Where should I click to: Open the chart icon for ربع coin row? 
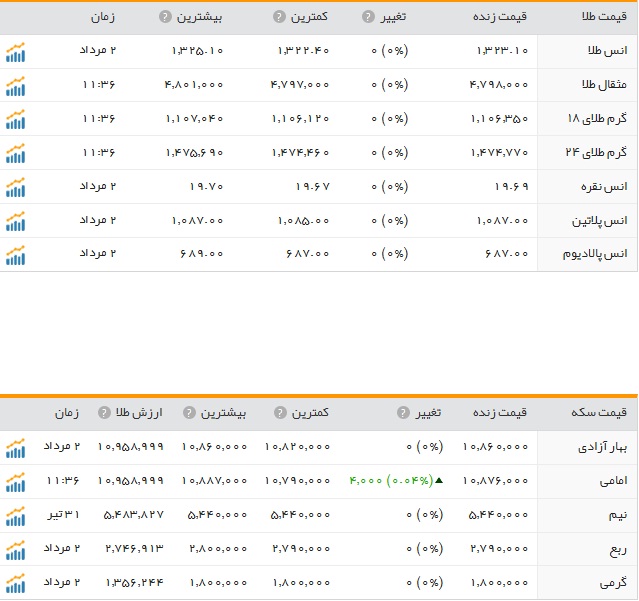pyautogui.click(x=15, y=550)
